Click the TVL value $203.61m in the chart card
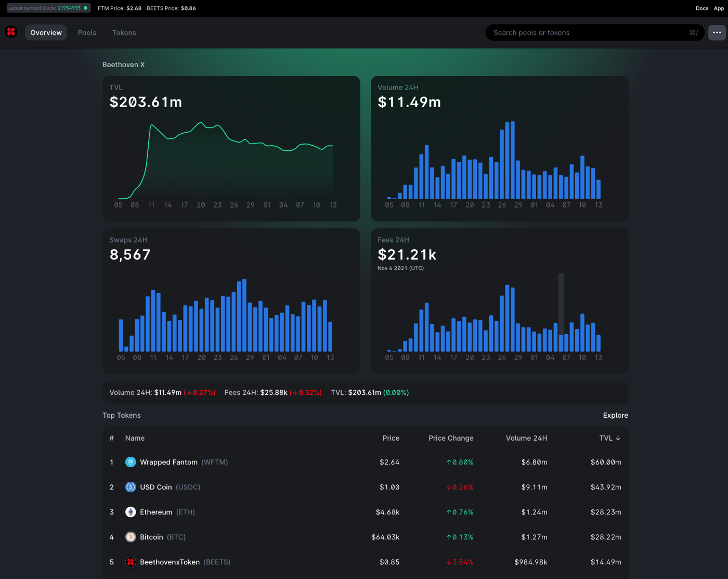The height and width of the screenshot is (579, 728). [146, 102]
